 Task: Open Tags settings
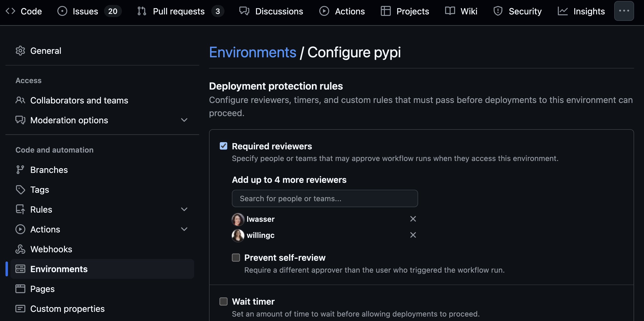102,190
